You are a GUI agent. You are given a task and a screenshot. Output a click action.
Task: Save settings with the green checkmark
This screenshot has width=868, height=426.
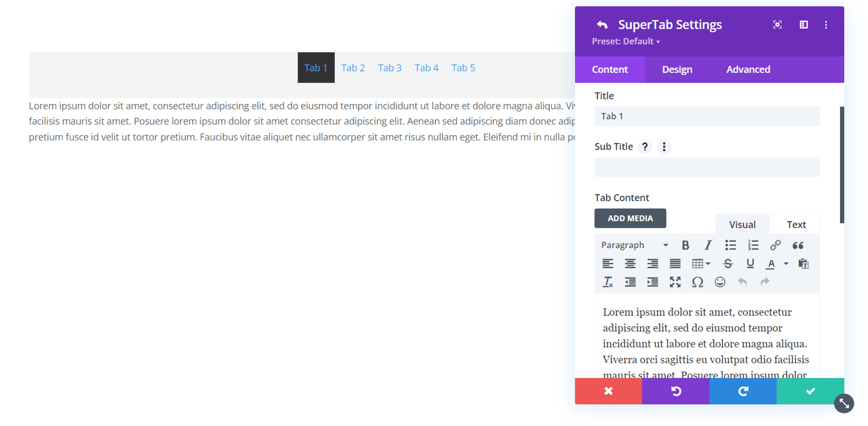point(810,391)
